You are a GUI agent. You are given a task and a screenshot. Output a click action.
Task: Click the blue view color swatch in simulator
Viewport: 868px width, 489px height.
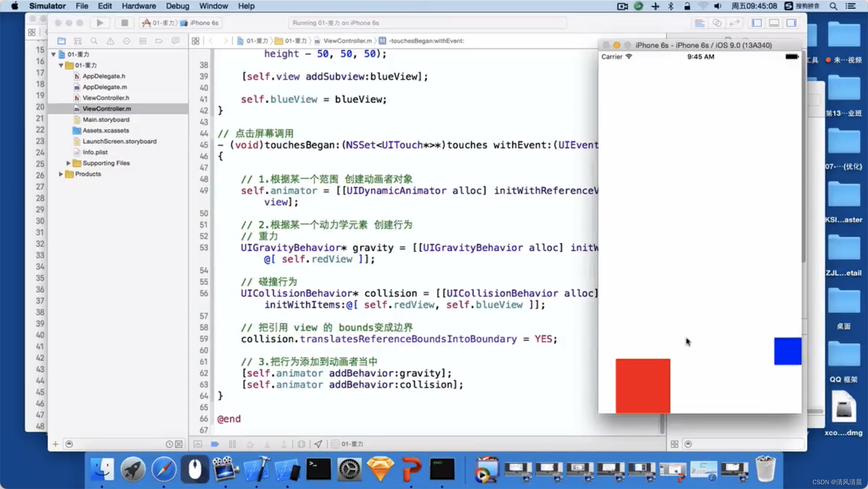click(787, 350)
